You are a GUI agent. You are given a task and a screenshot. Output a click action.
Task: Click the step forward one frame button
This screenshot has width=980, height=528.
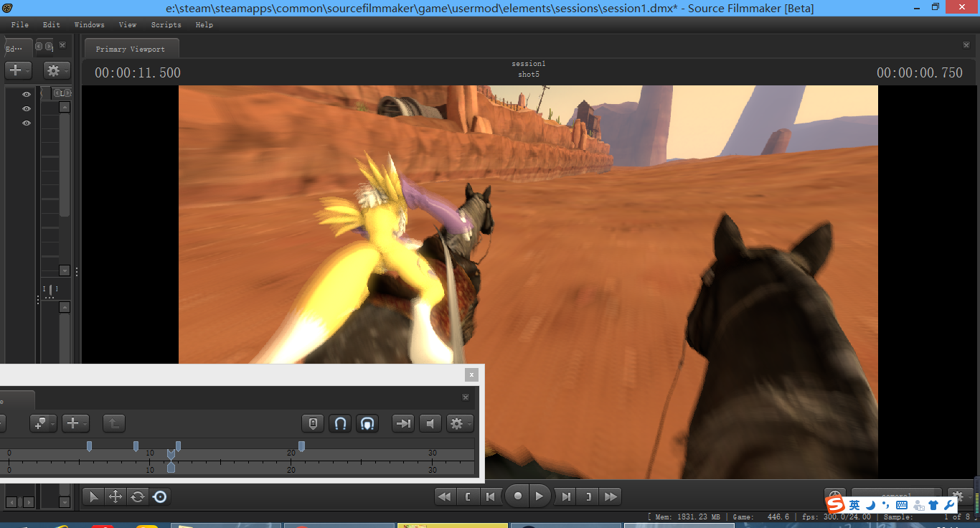pyautogui.click(x=566, y=496)
